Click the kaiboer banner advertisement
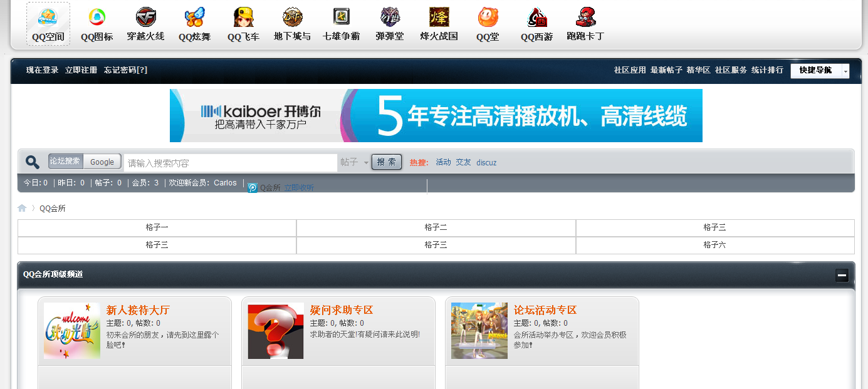868x389 pixels. tap(436, 116)
